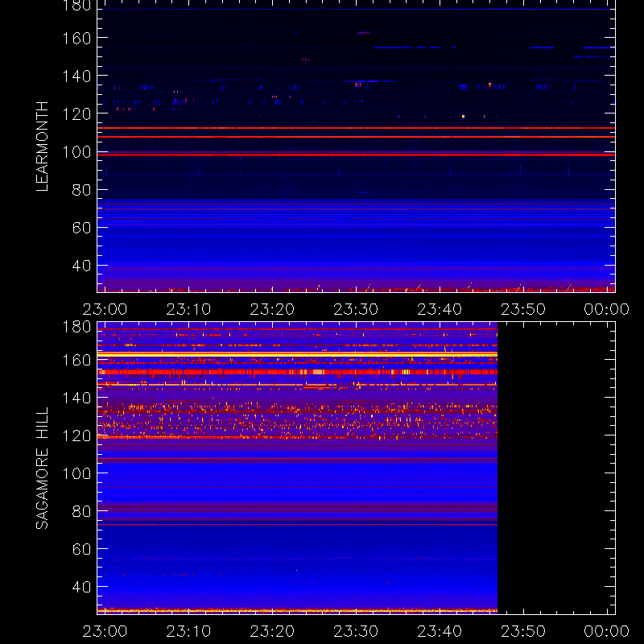Select the 160 label on the Sagamore Hill axis
This screenshot has height=644, width=644.
pyautogui.click(x=76, y=360)
